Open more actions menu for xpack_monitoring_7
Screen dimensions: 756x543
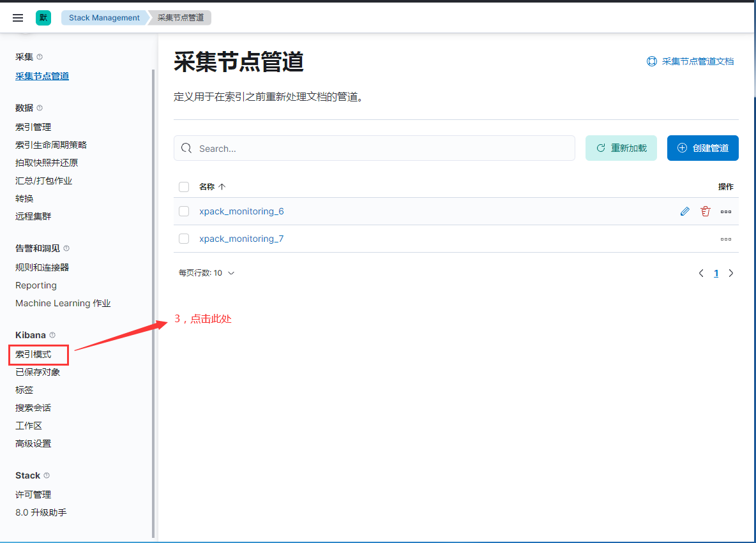[725, 239]
